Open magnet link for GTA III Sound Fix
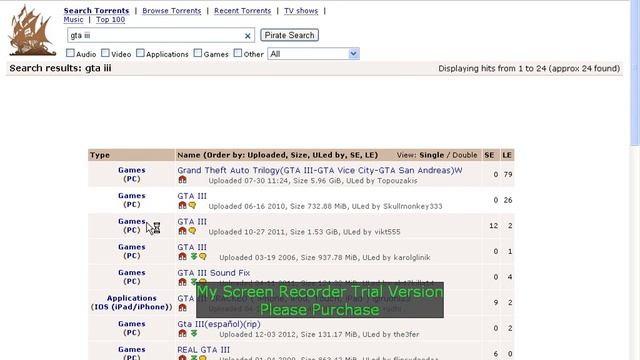 [x=182, y=282]
